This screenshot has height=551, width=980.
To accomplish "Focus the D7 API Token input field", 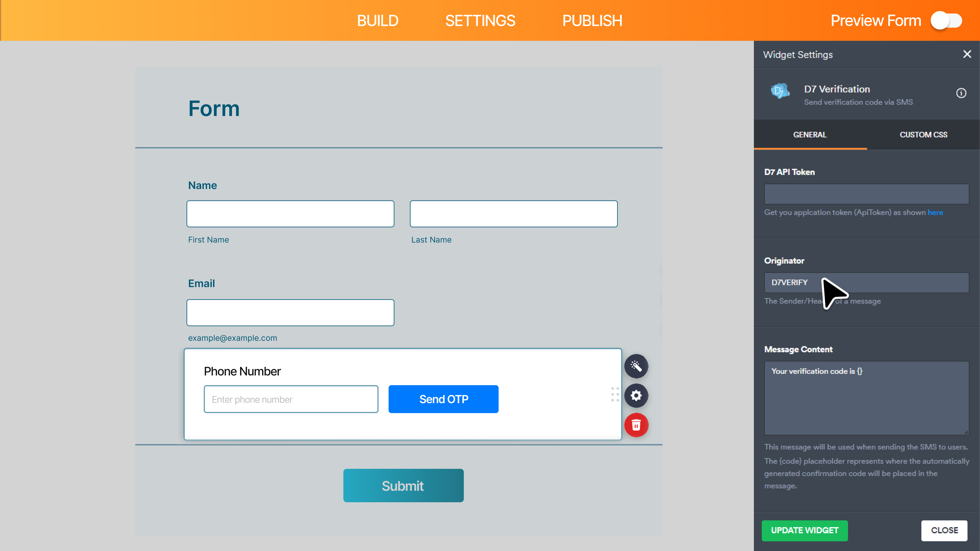I will tap(866, 194).
